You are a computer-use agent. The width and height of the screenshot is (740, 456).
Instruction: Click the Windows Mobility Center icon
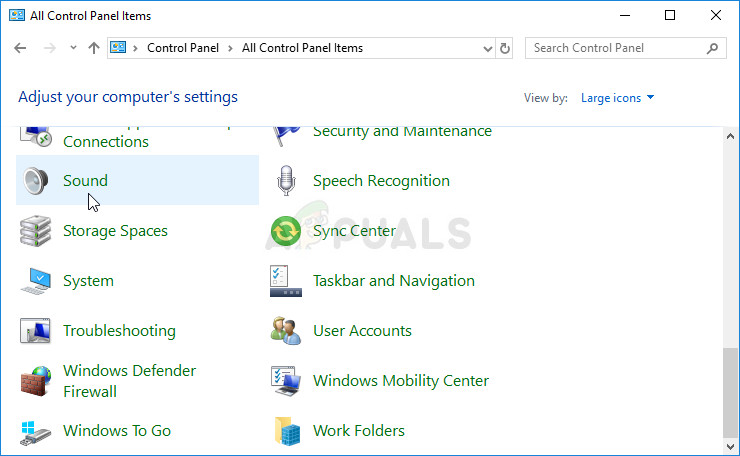286,381
